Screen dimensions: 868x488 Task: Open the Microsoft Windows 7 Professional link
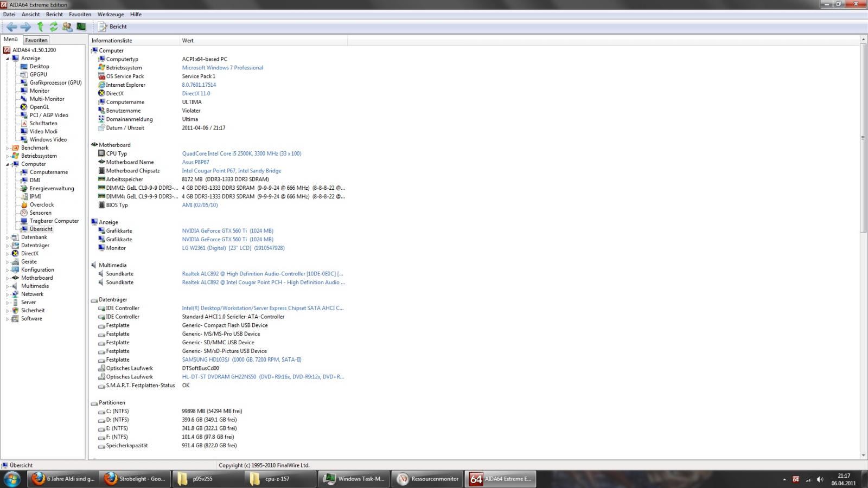[222, 68]
